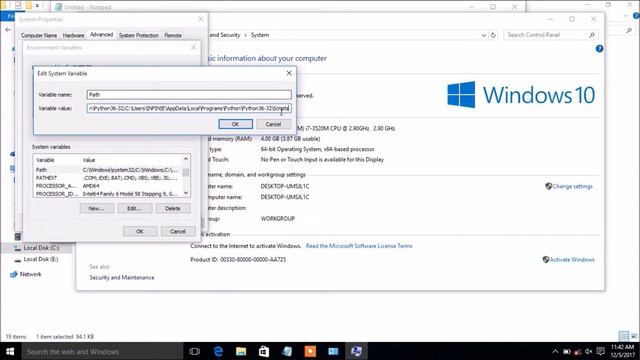This screenshot has width=640, height=360.
Task: Click System in the breadcrumb path
Action: [260, 35]
